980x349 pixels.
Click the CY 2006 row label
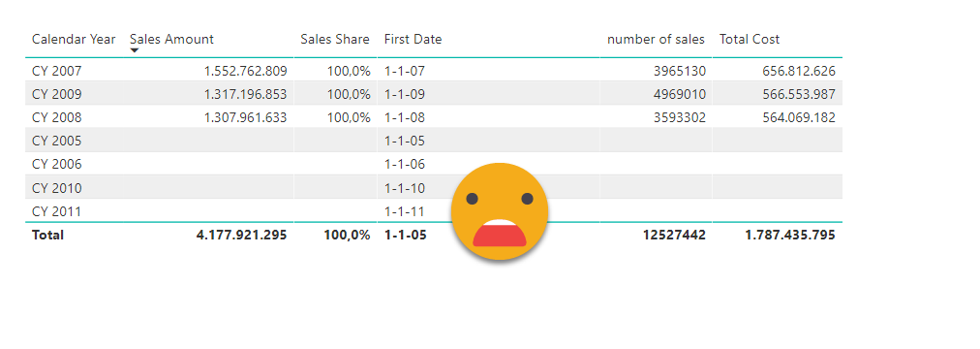point(57,165)
